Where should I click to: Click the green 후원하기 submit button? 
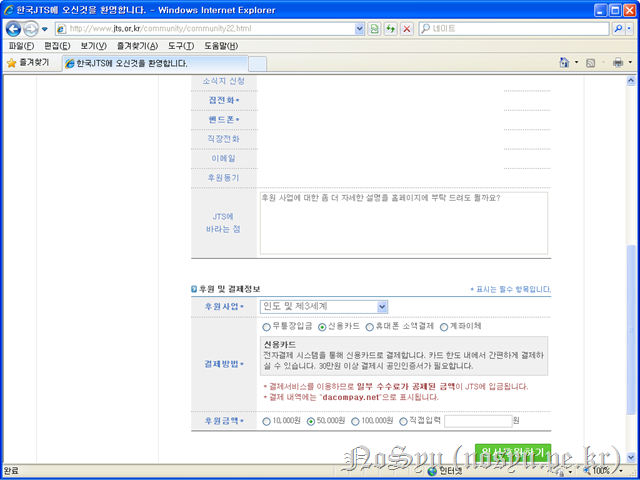tap(511, 452)
